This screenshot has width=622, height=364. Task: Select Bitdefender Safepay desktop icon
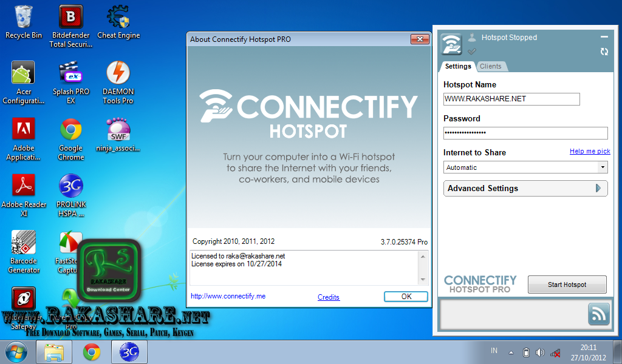coord(24,309)
